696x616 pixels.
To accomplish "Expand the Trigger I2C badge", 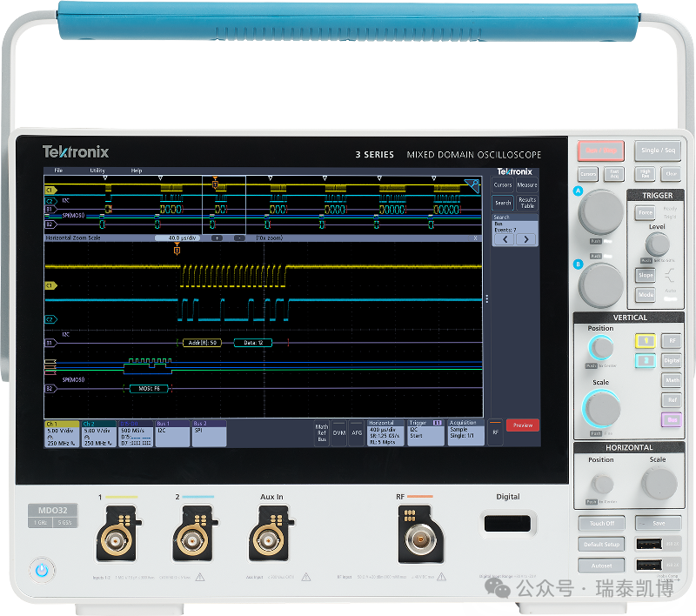I will [x=426, y=432].
